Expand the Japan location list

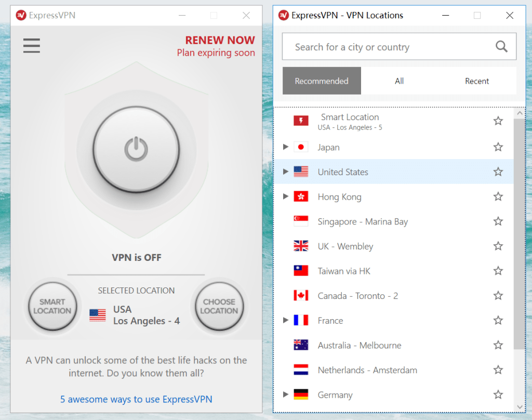tap(286, 147)
